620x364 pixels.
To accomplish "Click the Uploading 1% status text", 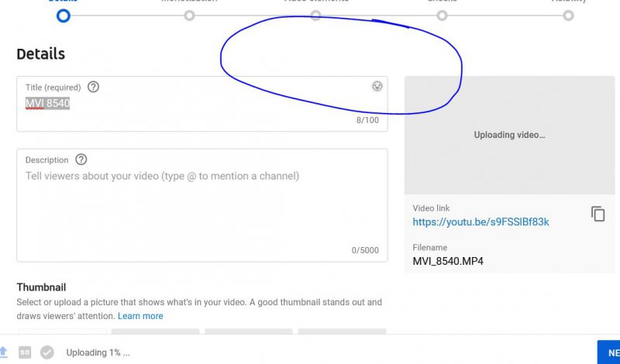I will pyautogui.click(x=98, y=352).
